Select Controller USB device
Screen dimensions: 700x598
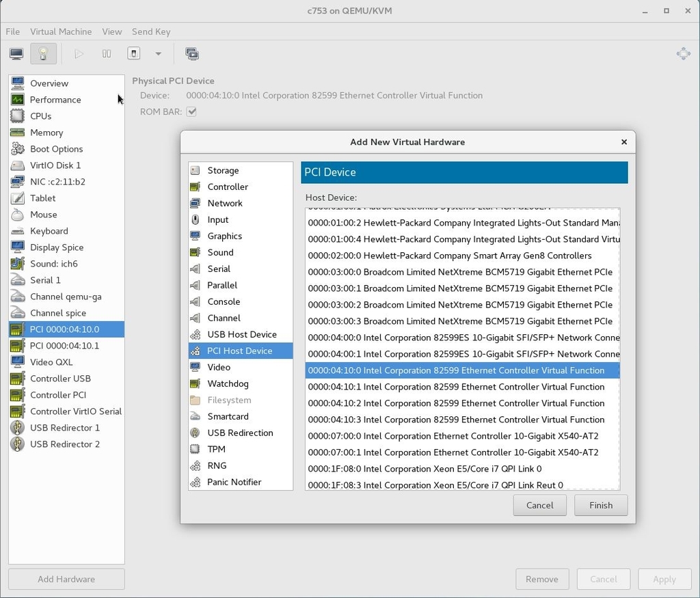[x=66, y=379]
